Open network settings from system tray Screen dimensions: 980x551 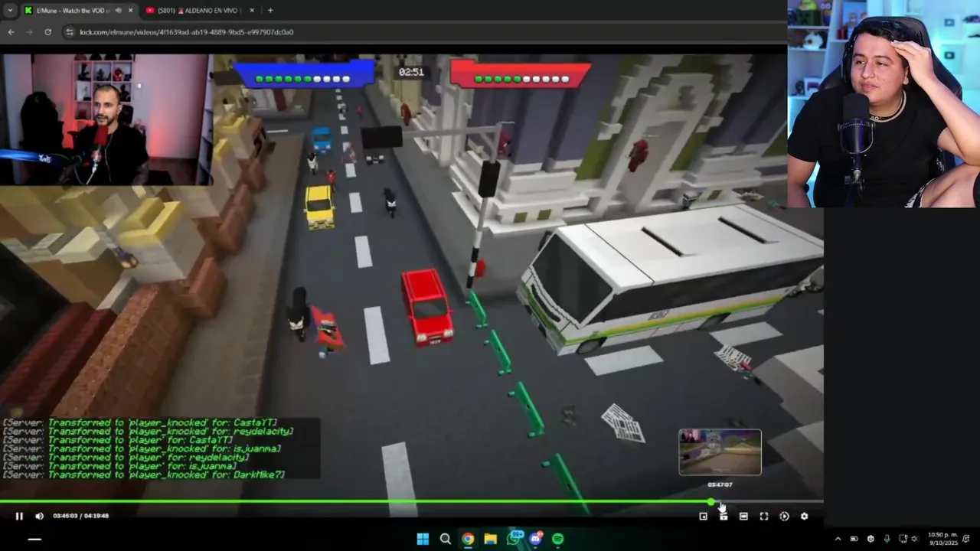(x=903, y=539)
